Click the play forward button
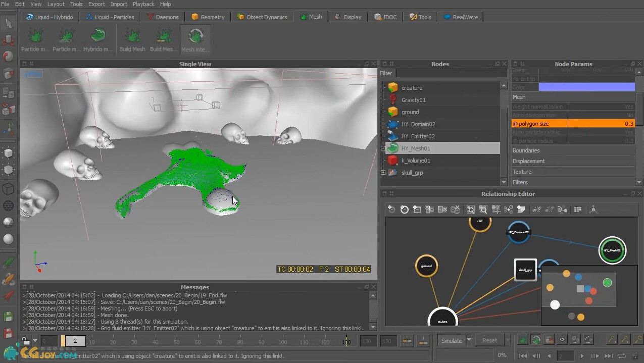The width and height of the screenshot is (644, 363). click(582, 356)
